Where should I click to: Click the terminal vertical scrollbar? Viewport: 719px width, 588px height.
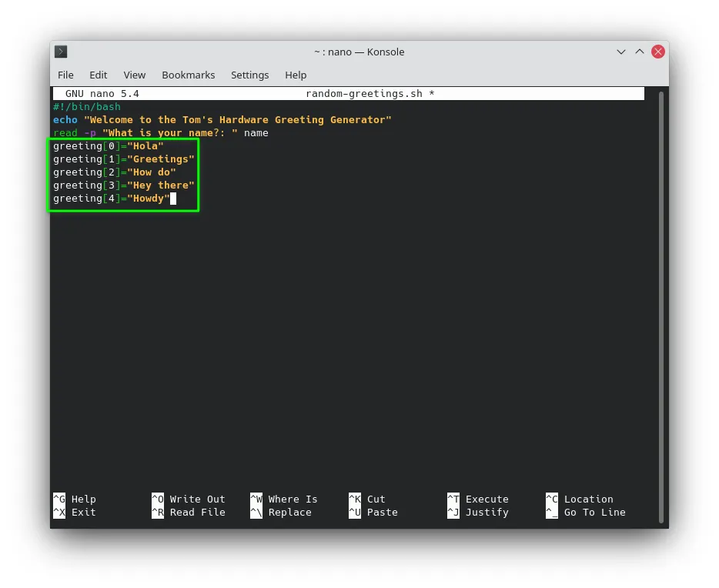click(660, 306)
